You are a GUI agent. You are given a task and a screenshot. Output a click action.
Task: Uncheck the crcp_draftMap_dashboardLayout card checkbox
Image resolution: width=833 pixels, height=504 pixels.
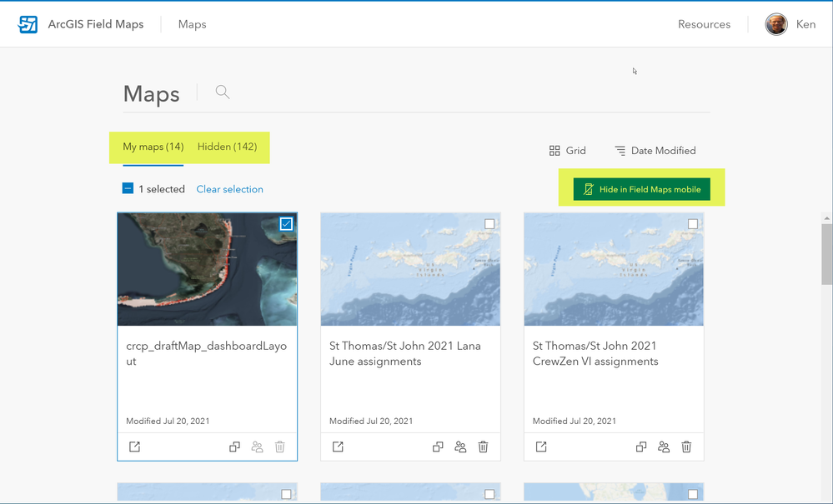[286, 224]
